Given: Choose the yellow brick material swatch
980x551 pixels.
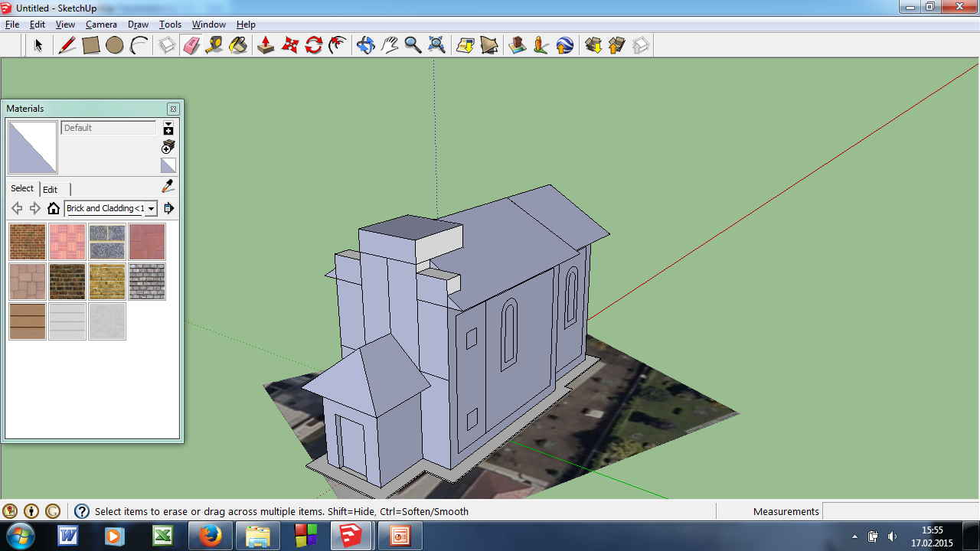Looking at the screenshot, I should pyautogui.click(x=107, y=282).
